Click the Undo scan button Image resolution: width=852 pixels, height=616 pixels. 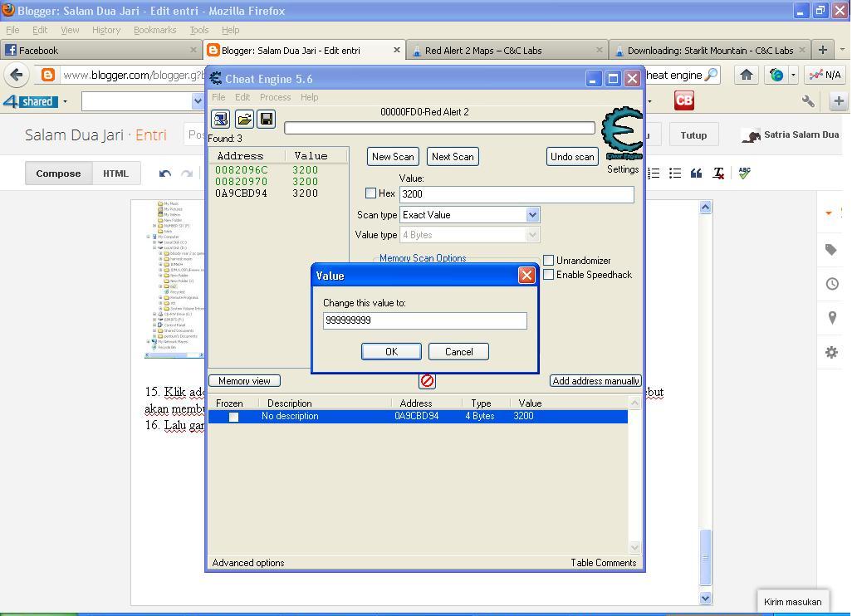[x=572, y=156]
